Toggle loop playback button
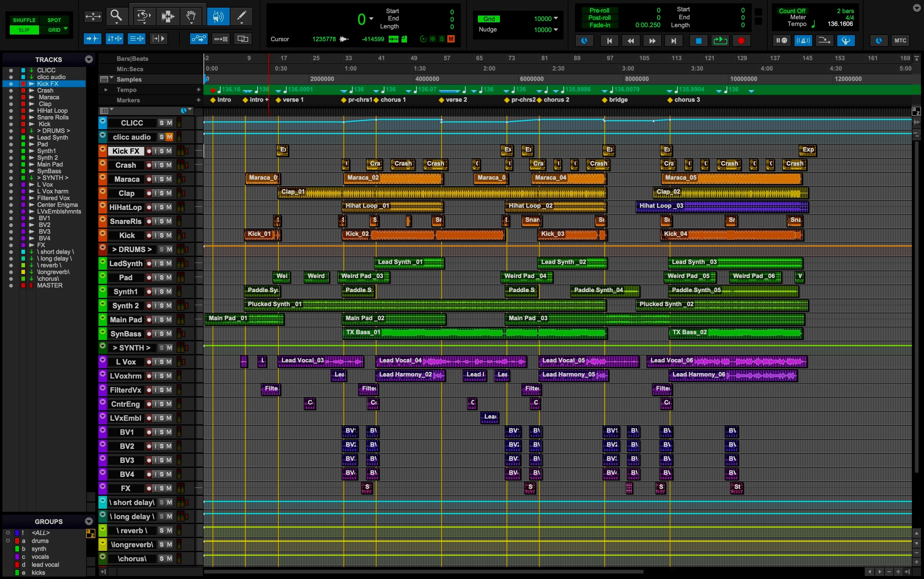The height and width of the screenshot is (579, 924). tap(720, 41)
